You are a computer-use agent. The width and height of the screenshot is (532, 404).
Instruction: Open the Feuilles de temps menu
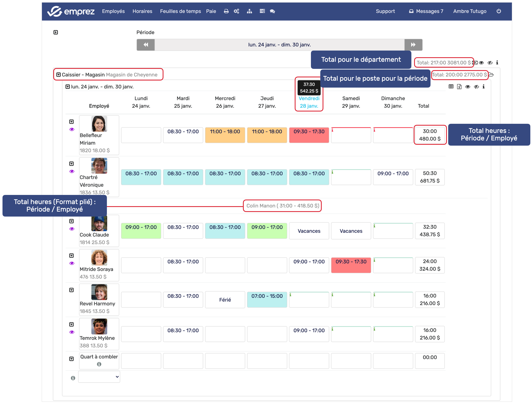point(180,11)
